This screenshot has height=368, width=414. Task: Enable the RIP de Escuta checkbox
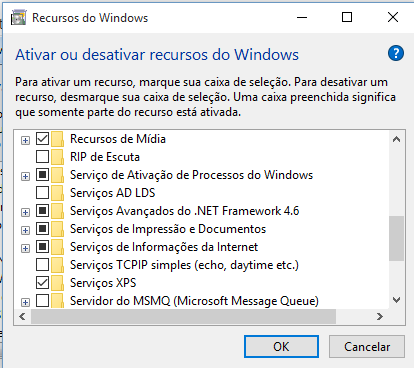tap(42, 157)
